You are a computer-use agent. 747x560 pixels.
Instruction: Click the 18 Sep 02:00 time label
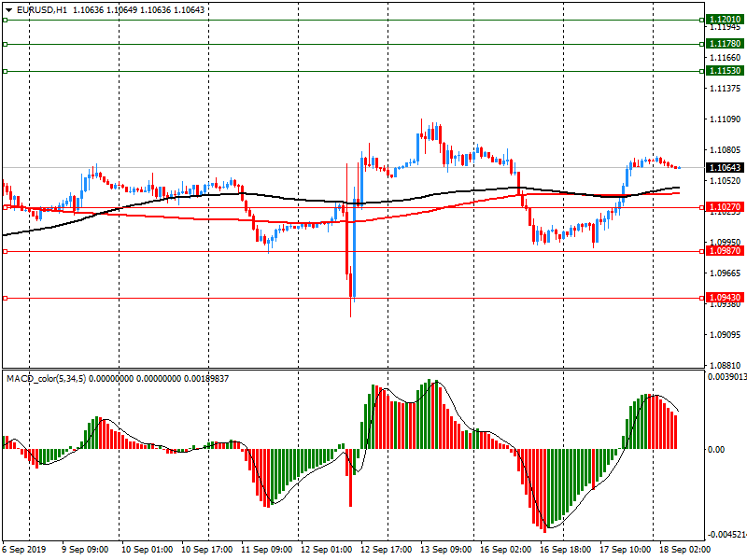[x=685, y=550]
